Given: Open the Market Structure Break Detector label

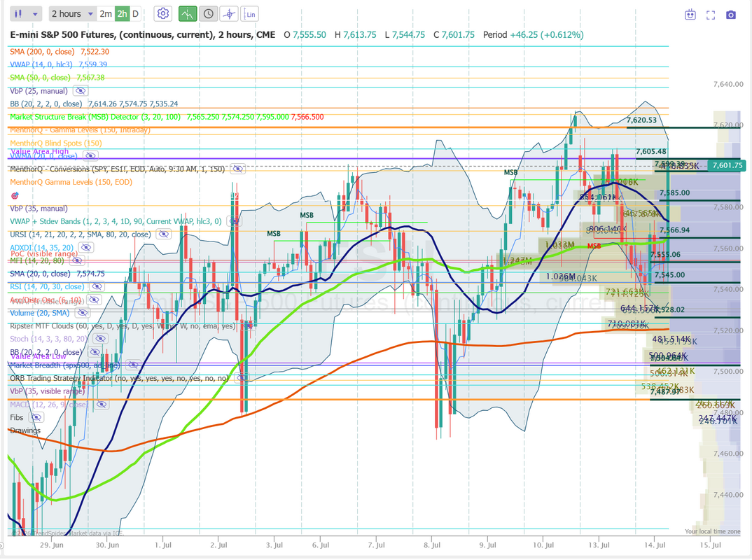Looking at the screenshot, I should [x=95, y=117].
